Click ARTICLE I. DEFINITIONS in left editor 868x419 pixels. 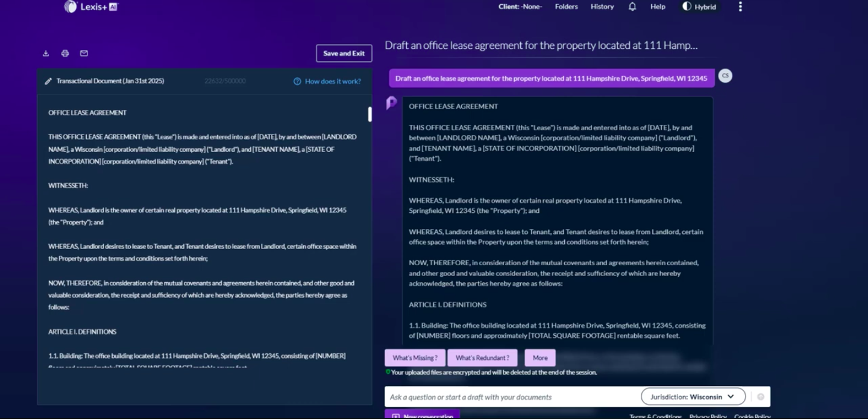(x=83, y=332)
